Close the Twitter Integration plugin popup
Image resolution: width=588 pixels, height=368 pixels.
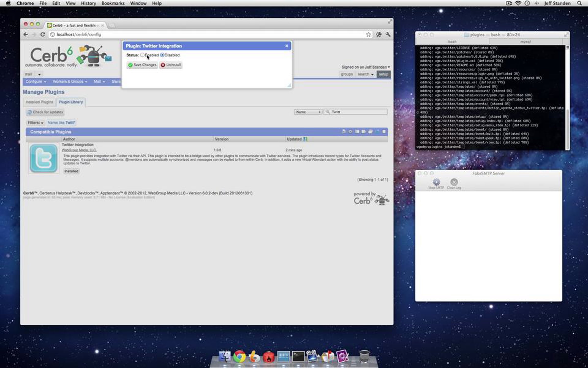[x=286, y=46]
